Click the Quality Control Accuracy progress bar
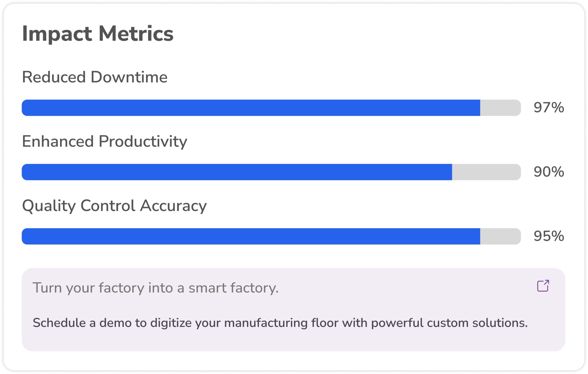The height and width of the screenshot is (374, 588). pyautogui.click(x=271, y=236)
